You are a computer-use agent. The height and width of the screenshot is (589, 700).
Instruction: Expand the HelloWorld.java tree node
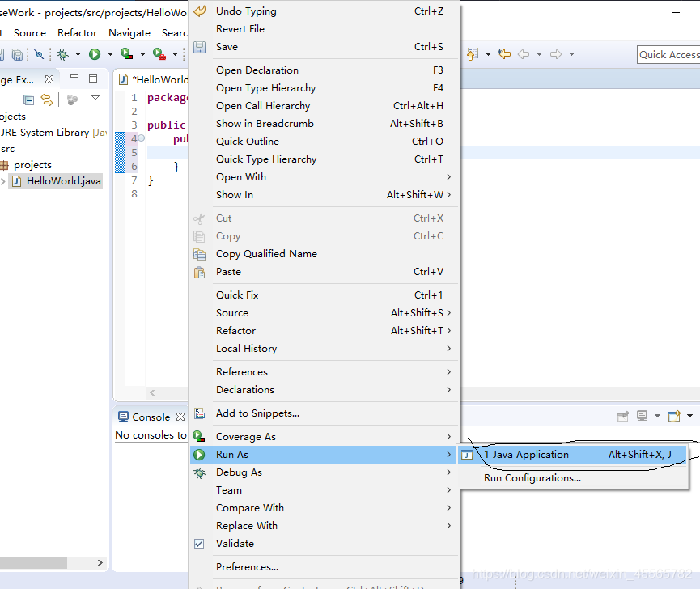tap(3, 181)
